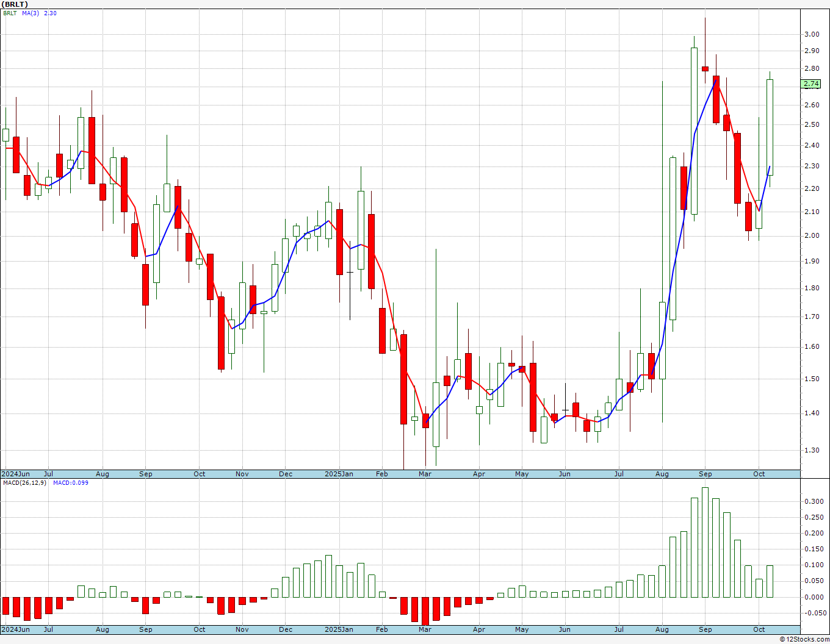Click Apr on the price chart date axis
Viewport: 830px width, 644px height.
(x=479, y=474)
